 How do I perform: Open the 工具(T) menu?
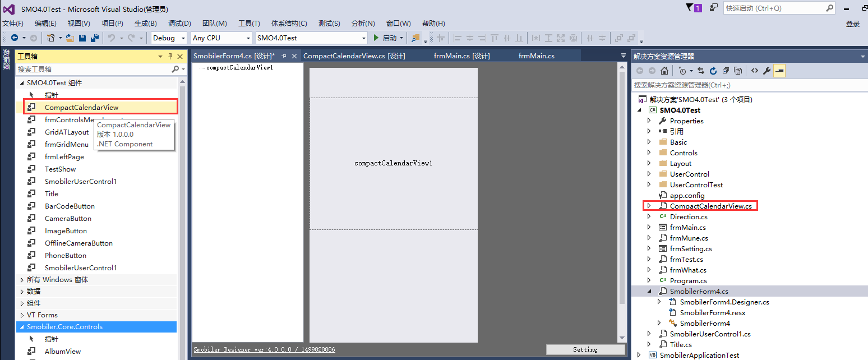click(249, 23)
